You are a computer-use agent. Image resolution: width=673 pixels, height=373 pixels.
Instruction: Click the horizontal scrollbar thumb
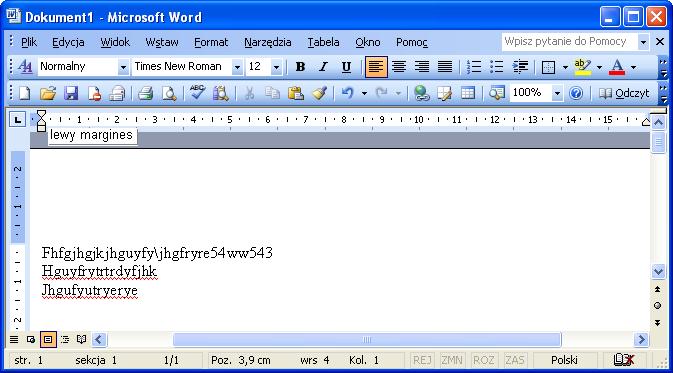click(367, 340)
